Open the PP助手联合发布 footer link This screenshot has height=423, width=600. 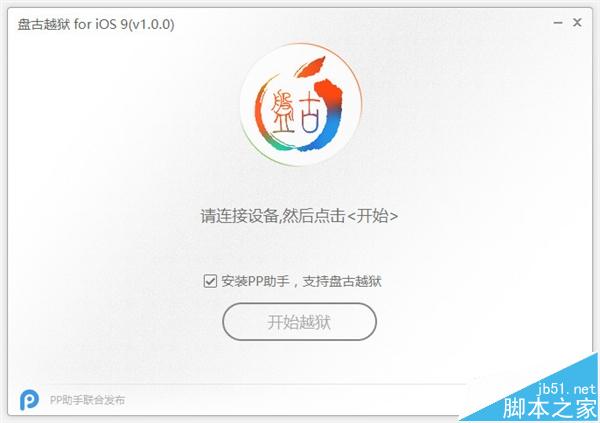[87, 400]
